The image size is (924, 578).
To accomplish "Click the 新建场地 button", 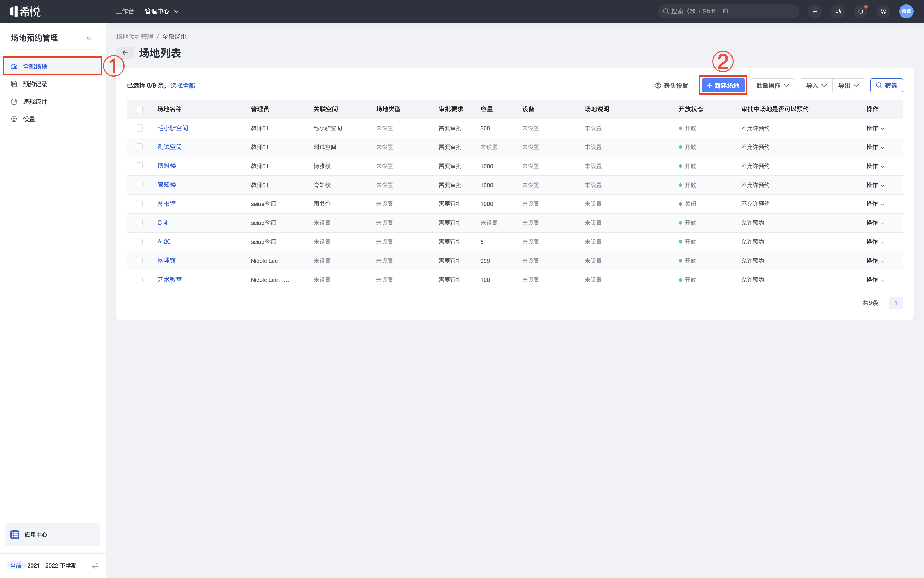I will pyautogui.click(x=723, y=86).
